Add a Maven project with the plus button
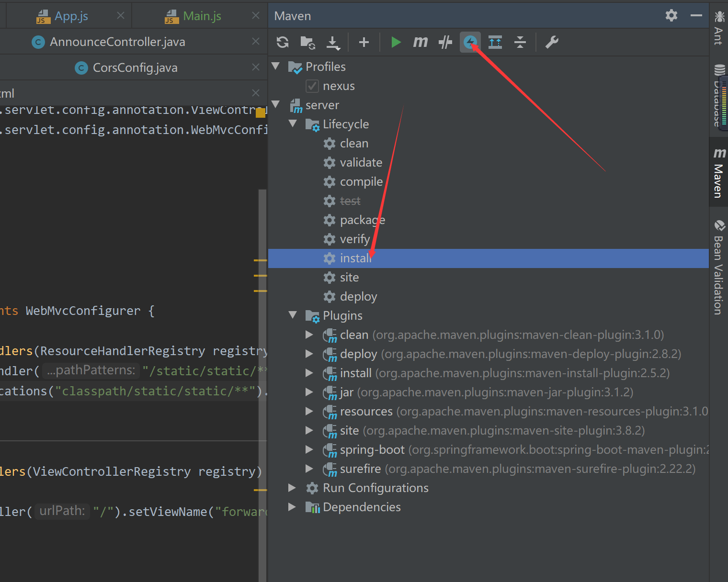The width and height of the screenshot is (728, 582). tap(364, 42)
